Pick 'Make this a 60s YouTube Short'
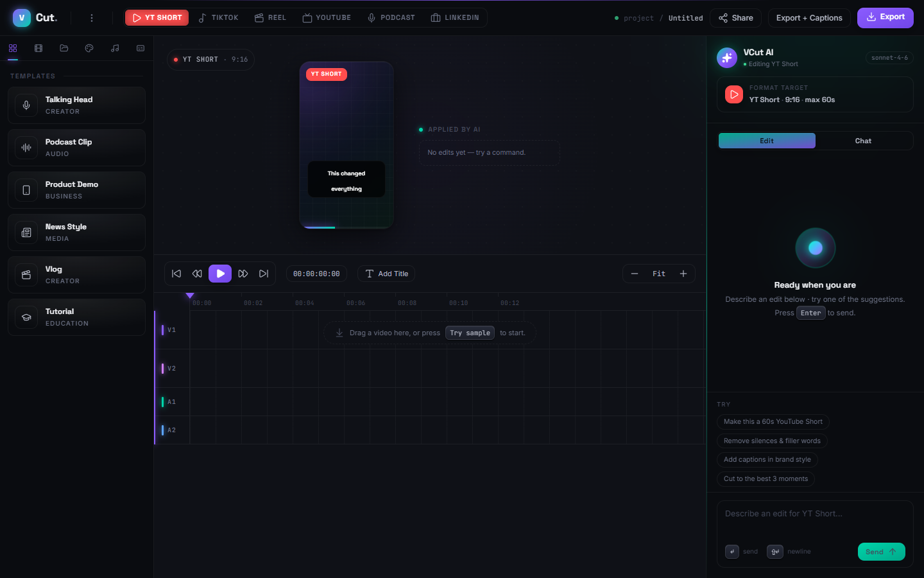This screenshot has height=578, width=924. 773,422
